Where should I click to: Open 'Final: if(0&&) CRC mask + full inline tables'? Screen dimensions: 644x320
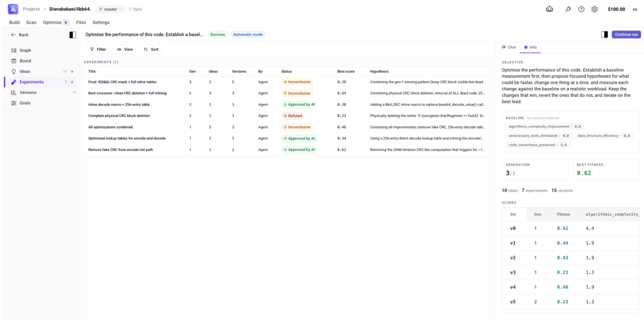pos(122,82)
